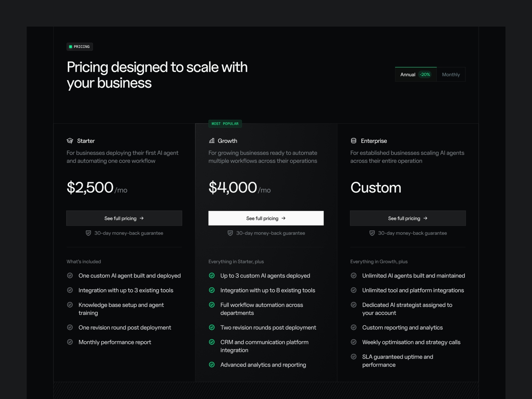Viewport: 532px width, 399px height.
Task: Click the shield icon under the Starter button
Action: point(88,233)
